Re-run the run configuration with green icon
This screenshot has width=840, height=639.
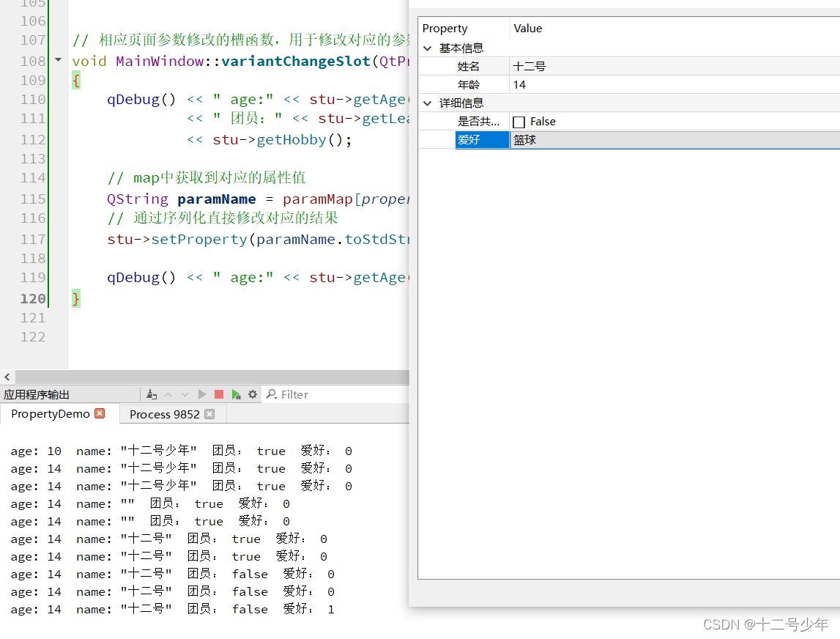235,394
